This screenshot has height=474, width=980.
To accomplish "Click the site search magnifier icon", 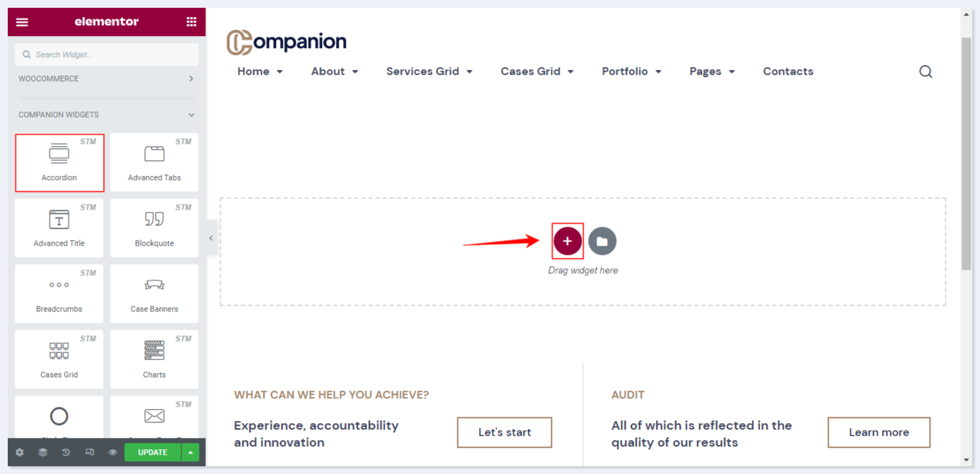I will [926, 71].
